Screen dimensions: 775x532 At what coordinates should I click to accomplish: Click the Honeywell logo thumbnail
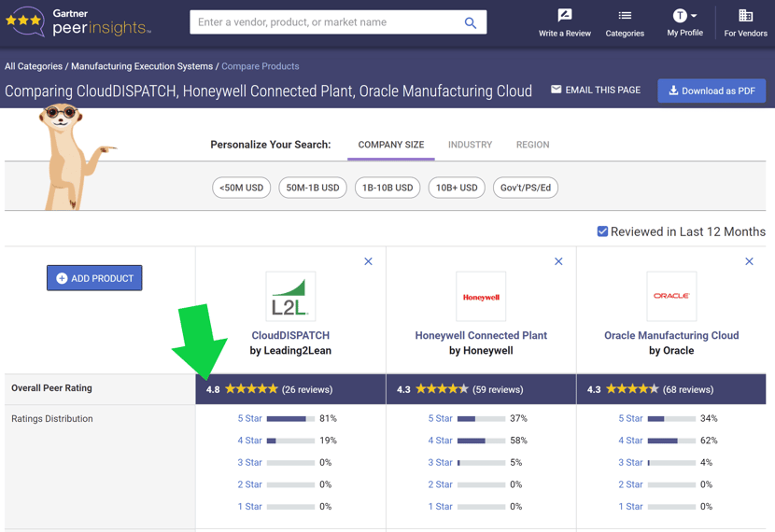coord(481,297)
